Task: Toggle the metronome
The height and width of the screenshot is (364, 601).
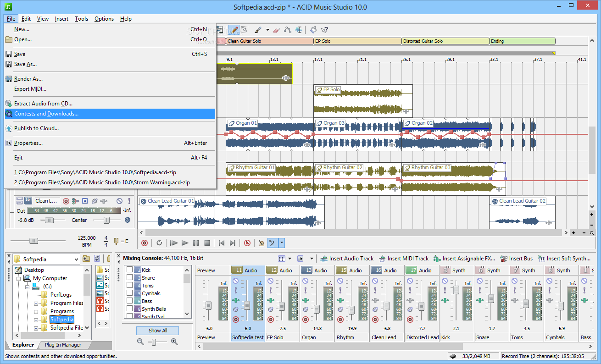Action: 262,243
